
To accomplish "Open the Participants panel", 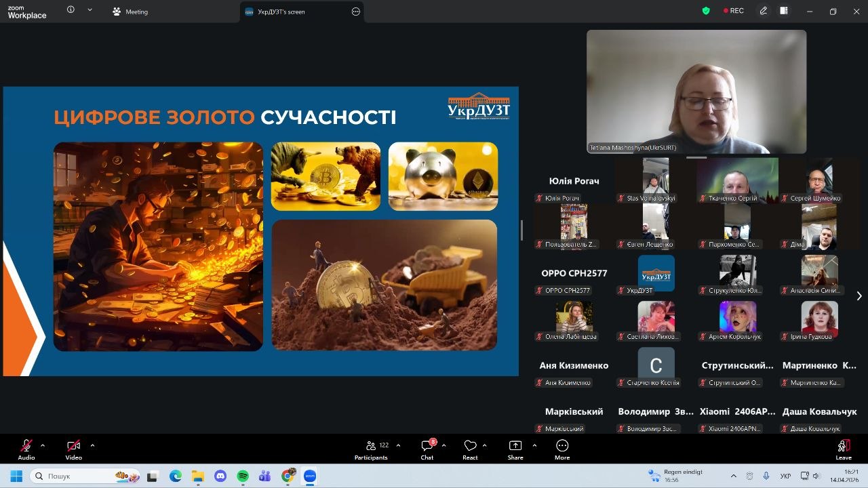I will click(371, 444).
